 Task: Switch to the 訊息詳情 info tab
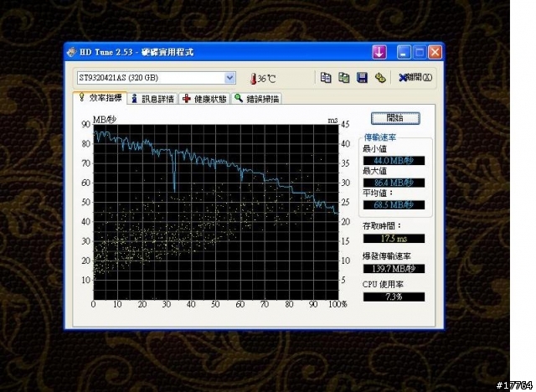(152, 99)
